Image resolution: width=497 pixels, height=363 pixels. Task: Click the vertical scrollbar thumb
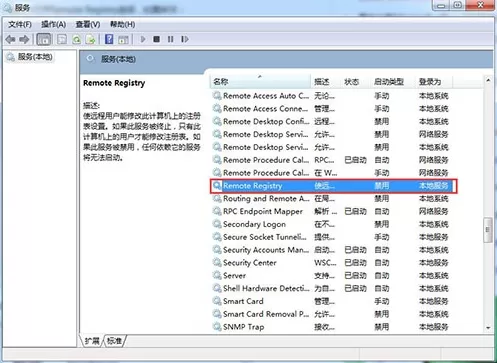tap(488, 230)
